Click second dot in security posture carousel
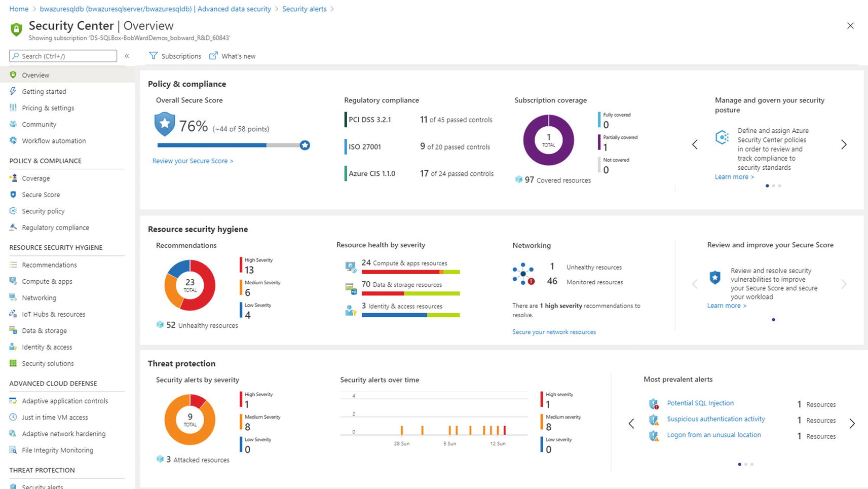This screenshot has width=868, height=489. (x=773, y=186)
